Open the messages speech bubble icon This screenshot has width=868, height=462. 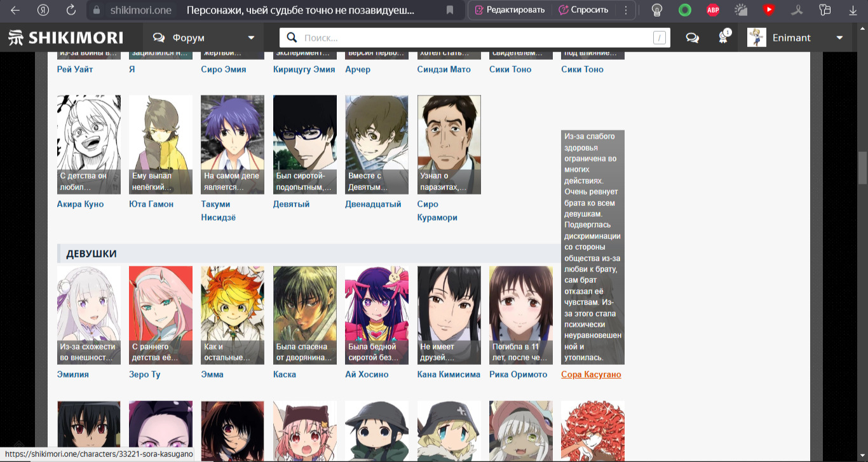pos(693,38)
